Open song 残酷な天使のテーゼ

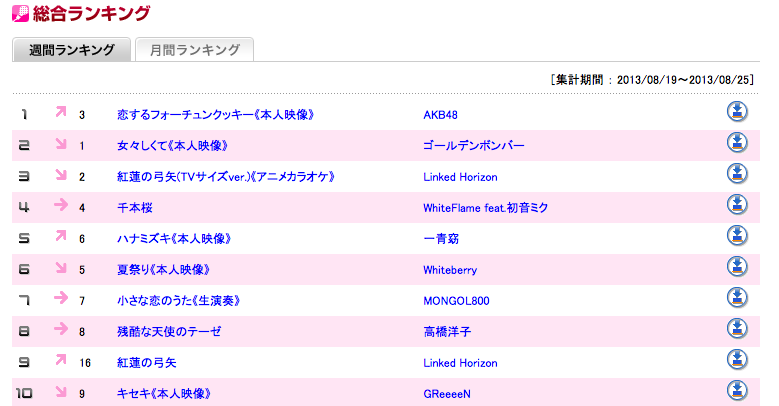(169, 331)
